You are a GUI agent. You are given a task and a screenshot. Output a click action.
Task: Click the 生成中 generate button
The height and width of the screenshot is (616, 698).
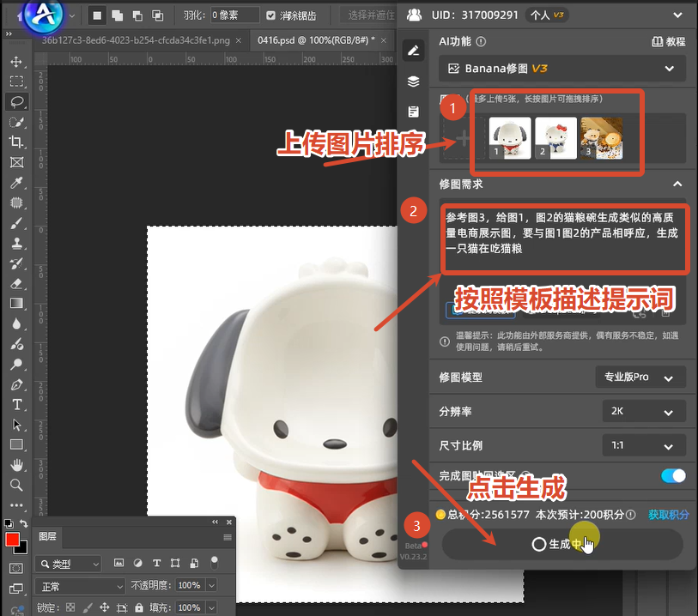pos(562,544)
